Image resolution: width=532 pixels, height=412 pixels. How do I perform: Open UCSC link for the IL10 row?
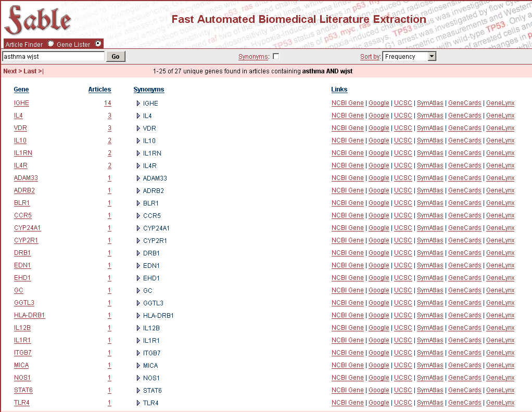(x=402, y=141)
